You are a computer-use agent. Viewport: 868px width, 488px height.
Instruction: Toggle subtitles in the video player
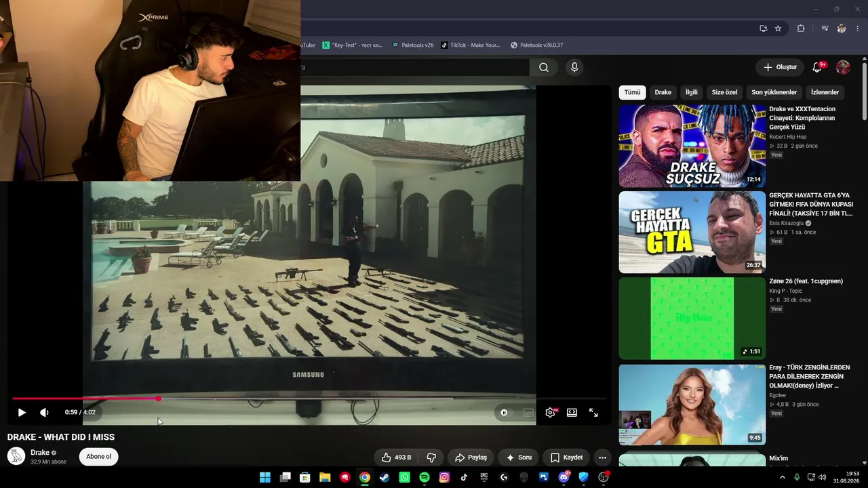click(528, 412)
